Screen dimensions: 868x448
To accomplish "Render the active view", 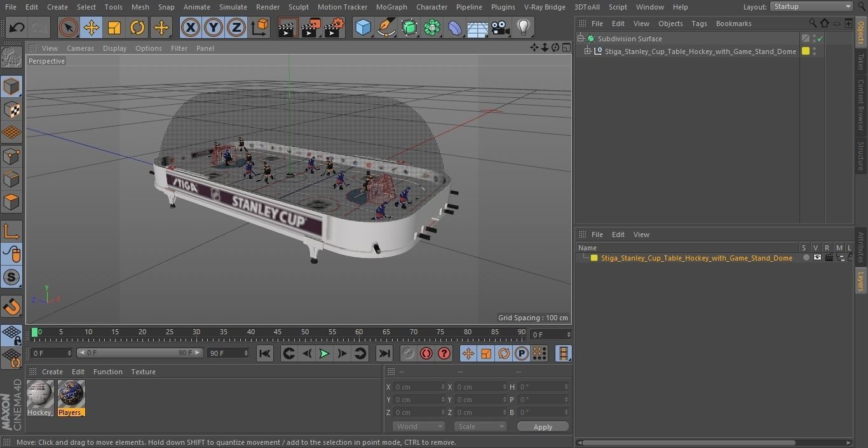I will [x=288, y=28].
